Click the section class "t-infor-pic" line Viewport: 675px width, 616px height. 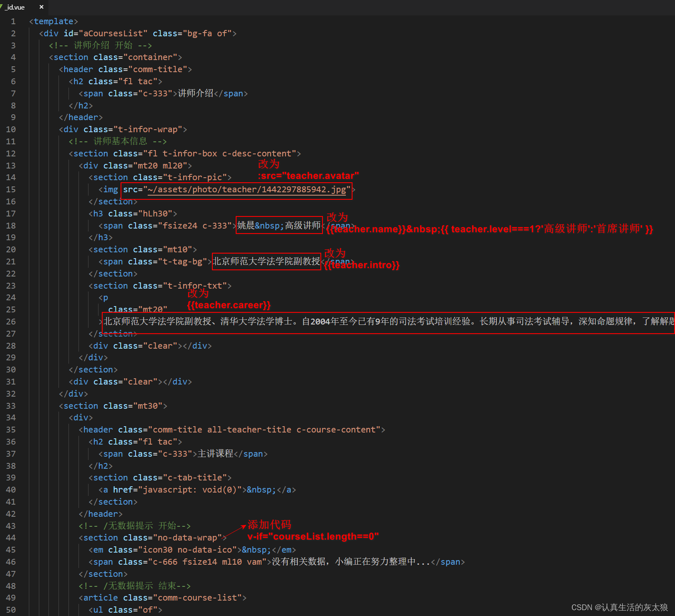[x=160, y=177]
